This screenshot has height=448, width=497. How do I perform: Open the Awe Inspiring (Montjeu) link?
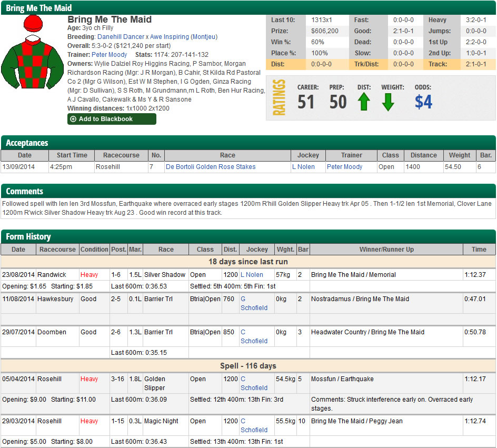tap(184, 36)
